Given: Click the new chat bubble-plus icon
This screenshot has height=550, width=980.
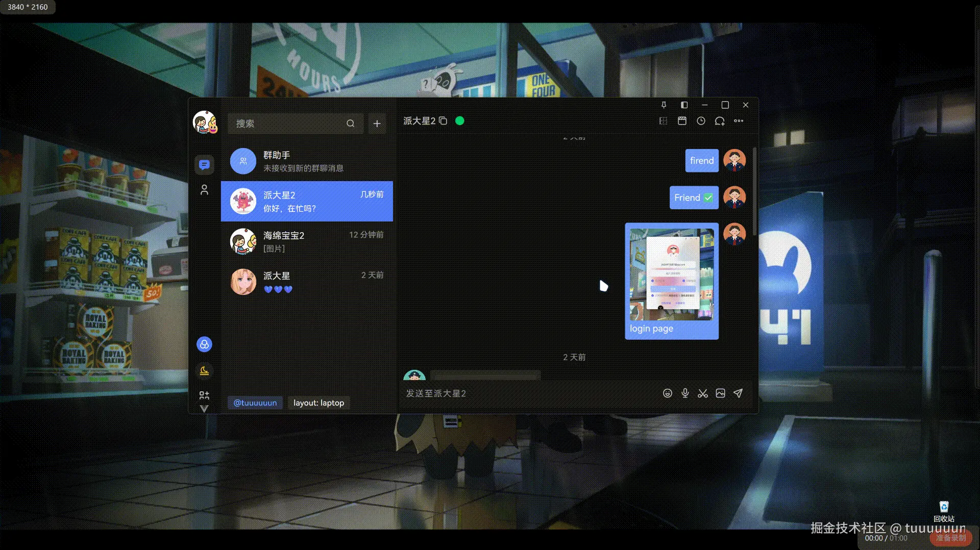Looking at the screenshot, I should pyautogui.click(x=720, y=121).
